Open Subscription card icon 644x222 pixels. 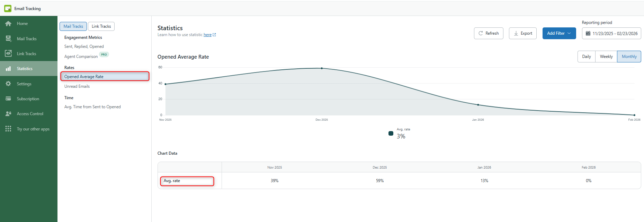click(8, 99)
